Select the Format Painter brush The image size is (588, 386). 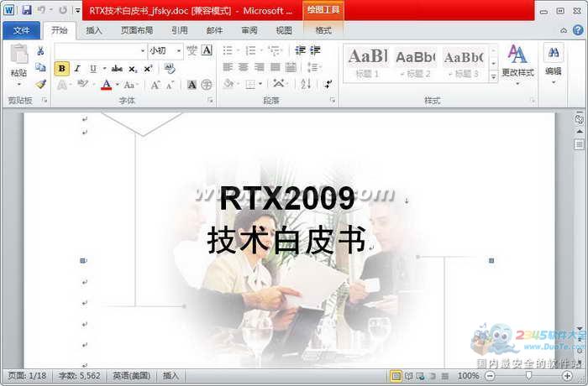(40, 84)
